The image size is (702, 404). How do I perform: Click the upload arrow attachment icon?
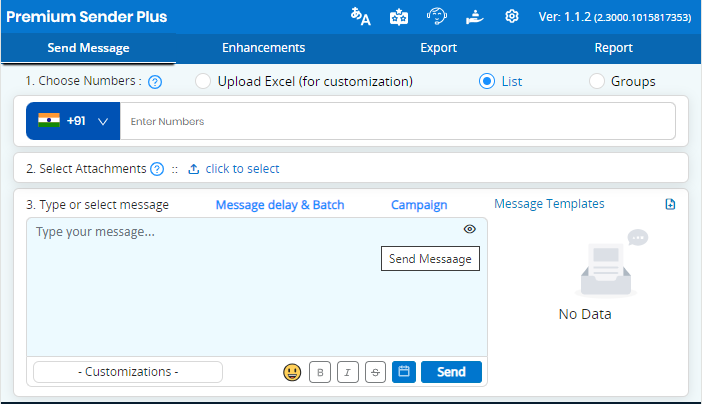(193, 169)
